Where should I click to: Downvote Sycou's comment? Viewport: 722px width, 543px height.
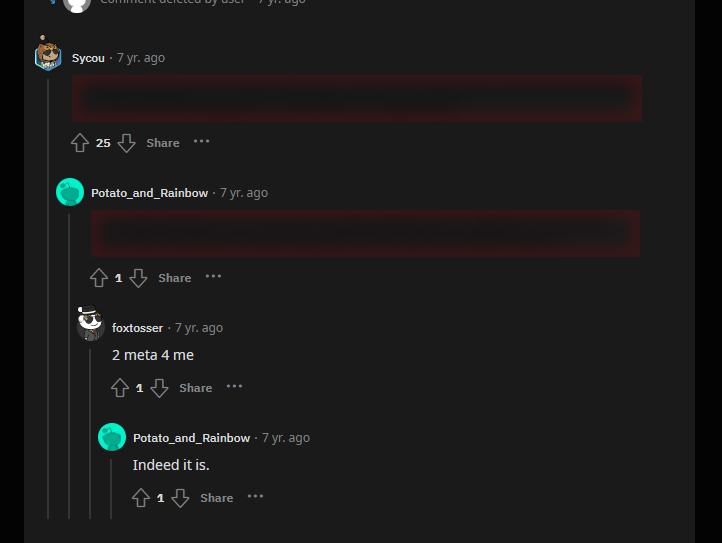pyautogui.click(x=127, y=143)
